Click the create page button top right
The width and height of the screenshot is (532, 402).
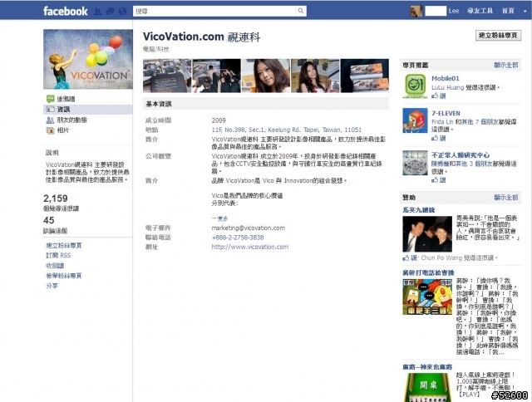click(x=498, y=35)
